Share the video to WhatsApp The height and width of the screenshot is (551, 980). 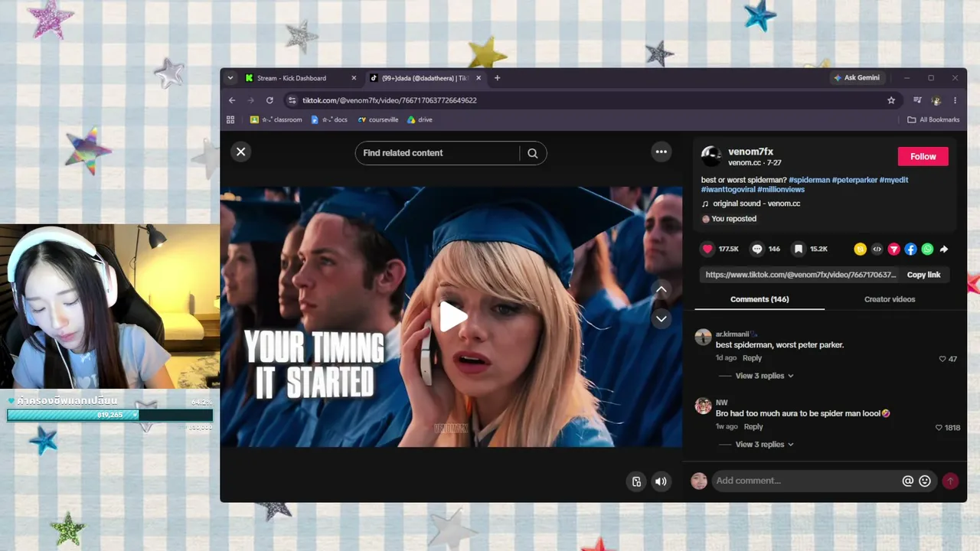click(927, 249)
